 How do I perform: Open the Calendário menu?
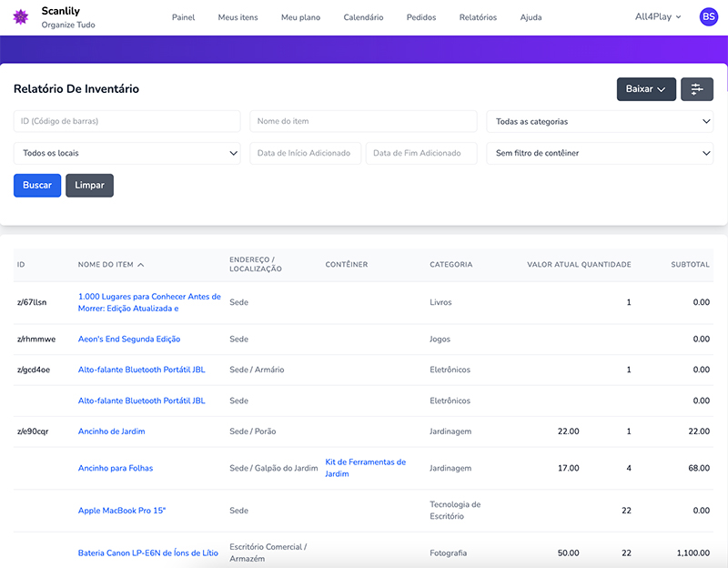click(x=363, y=17)
